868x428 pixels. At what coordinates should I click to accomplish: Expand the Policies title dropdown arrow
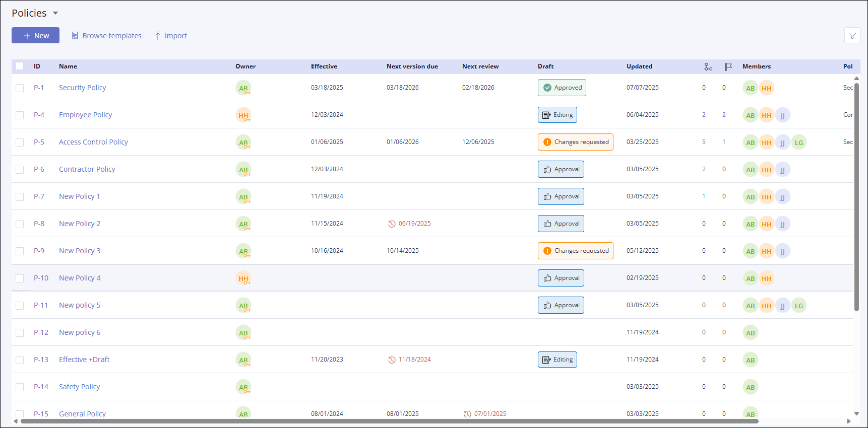(55, 13)
